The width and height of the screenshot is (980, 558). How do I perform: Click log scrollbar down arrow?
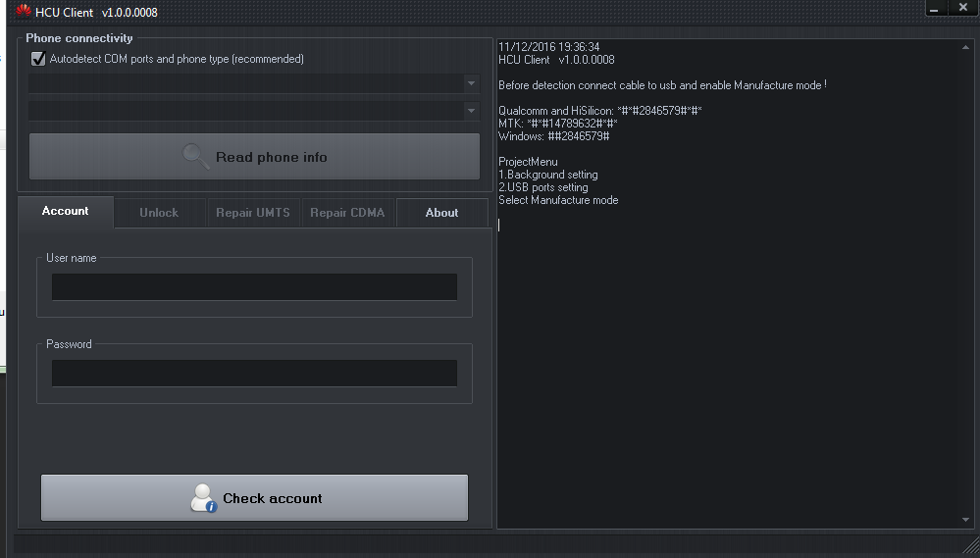(x=965, y=520)
